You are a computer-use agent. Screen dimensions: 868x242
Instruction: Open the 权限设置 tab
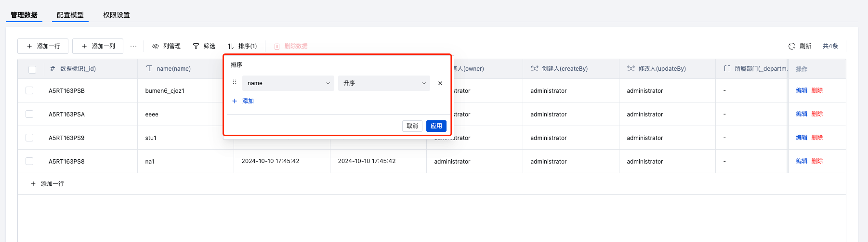tap(117, 15)
